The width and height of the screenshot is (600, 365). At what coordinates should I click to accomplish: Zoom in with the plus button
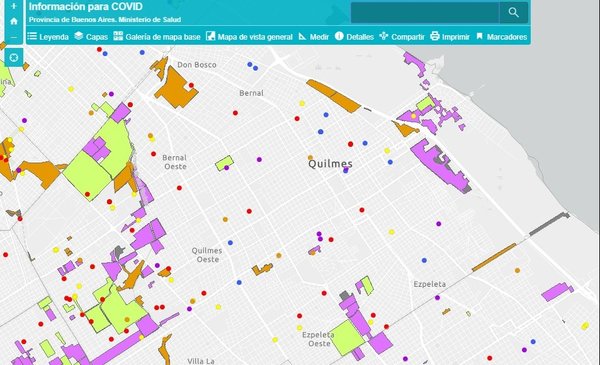tap(14, 6)
